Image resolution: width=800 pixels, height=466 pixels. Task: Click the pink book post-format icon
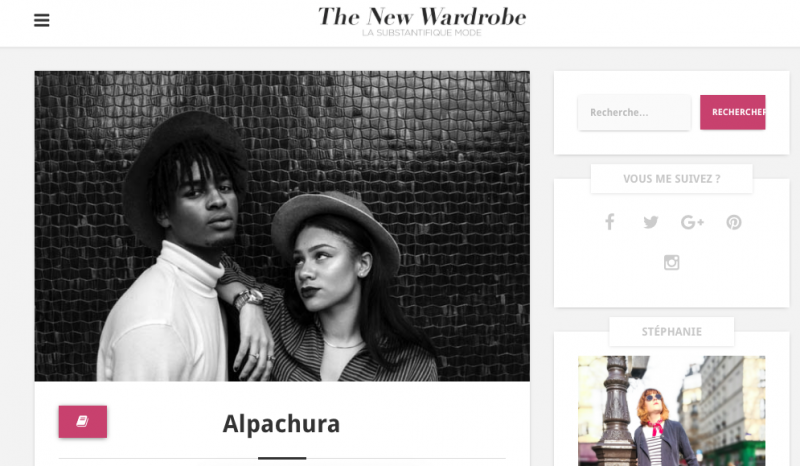pyautogui.click(x=83, y=422)
